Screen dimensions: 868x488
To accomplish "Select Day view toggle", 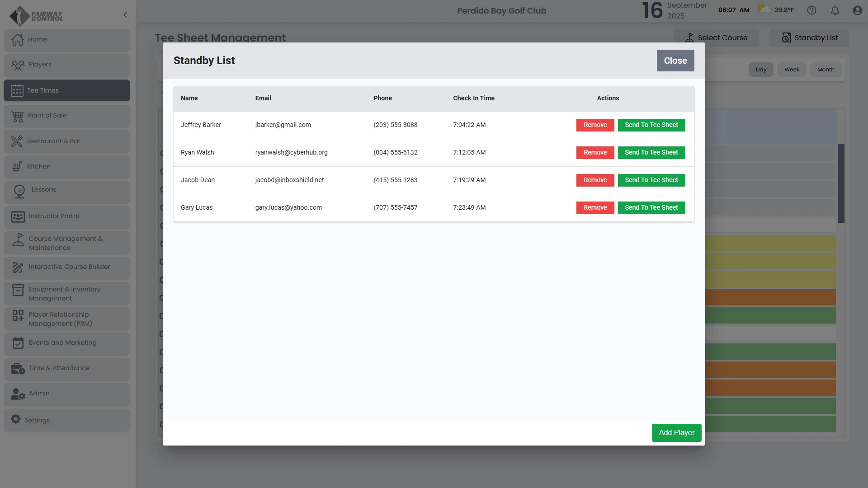I will (761, 70).
